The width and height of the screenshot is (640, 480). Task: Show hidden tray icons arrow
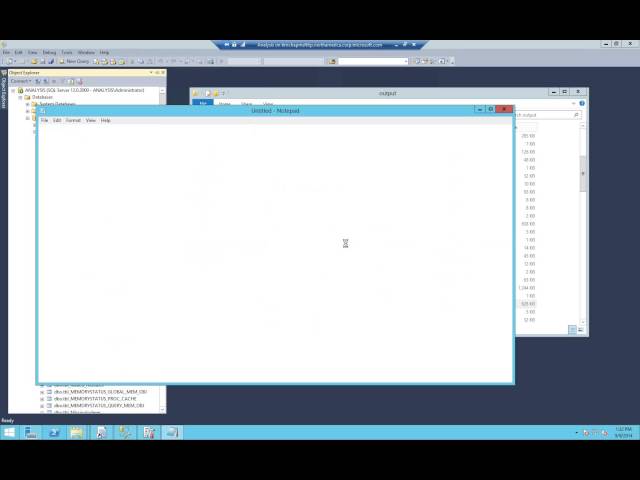pyautogui.click(x=576, y=432)
